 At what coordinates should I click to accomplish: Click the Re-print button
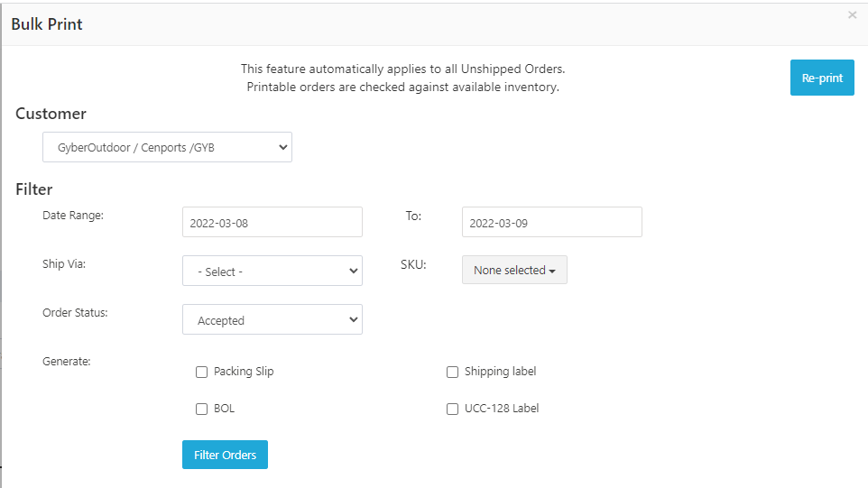pos(822,78)
